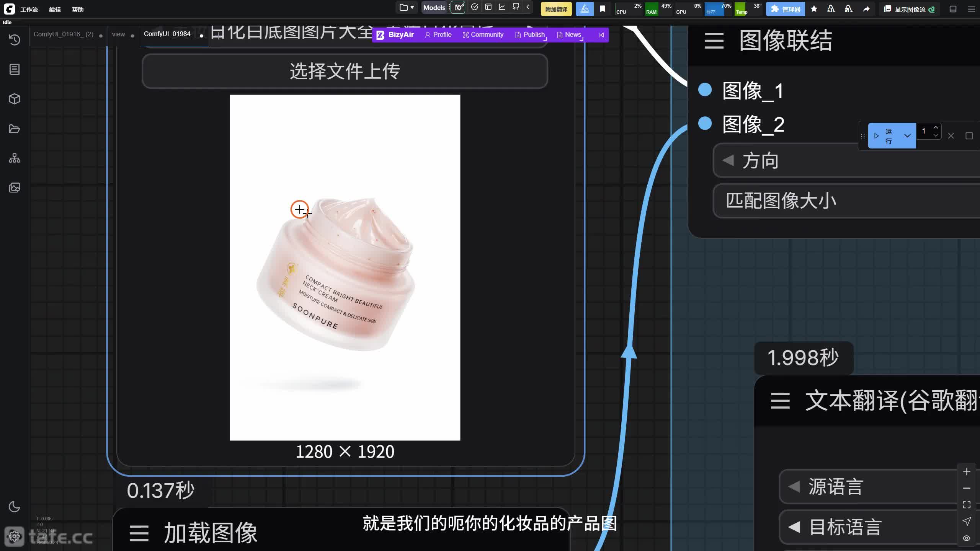Toggle dark theme moon icon
This screenshot has height=551, width=980.
(x=14, y=507)
